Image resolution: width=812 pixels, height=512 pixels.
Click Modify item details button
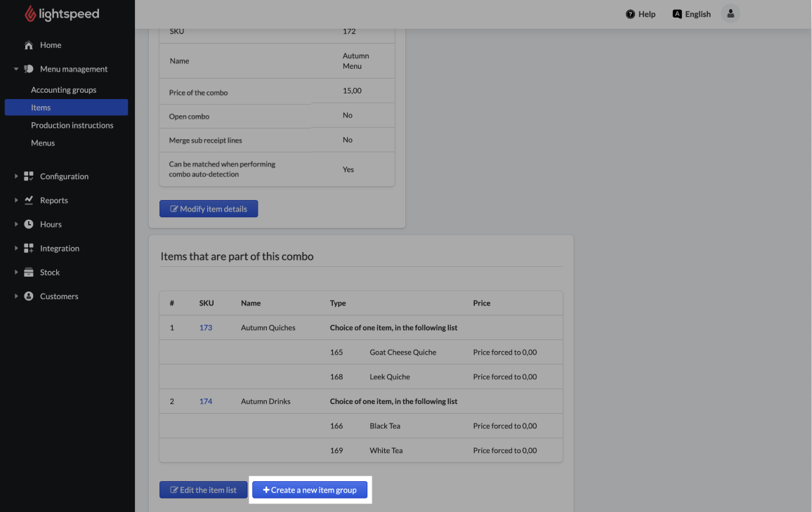209,209
